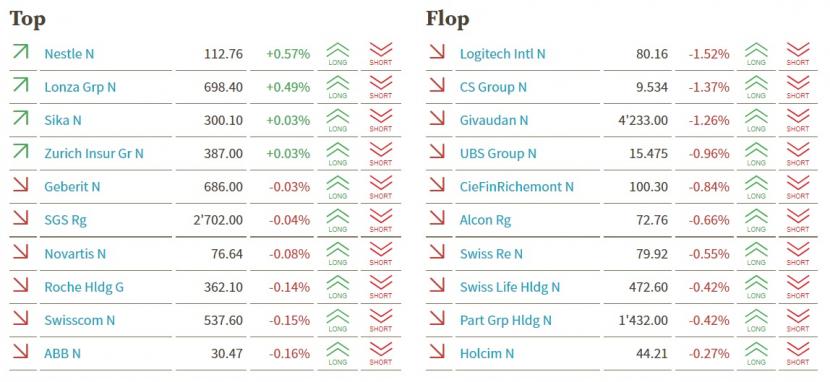
Task: Click the Geberit N stock name
Action: click(x=73, y=187)
